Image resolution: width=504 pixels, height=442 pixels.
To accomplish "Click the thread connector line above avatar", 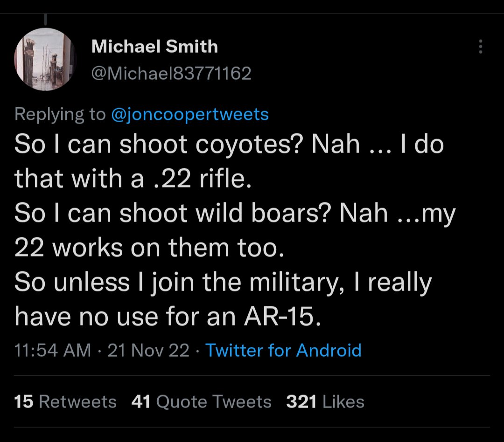I will (x=46, y=19).
